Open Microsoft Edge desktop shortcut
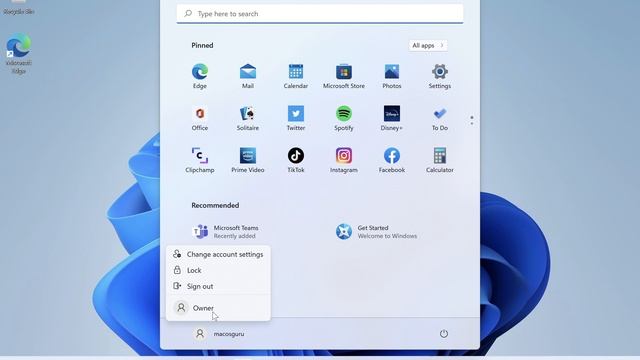This screenshot has height=360, width=640. [18, 53]
